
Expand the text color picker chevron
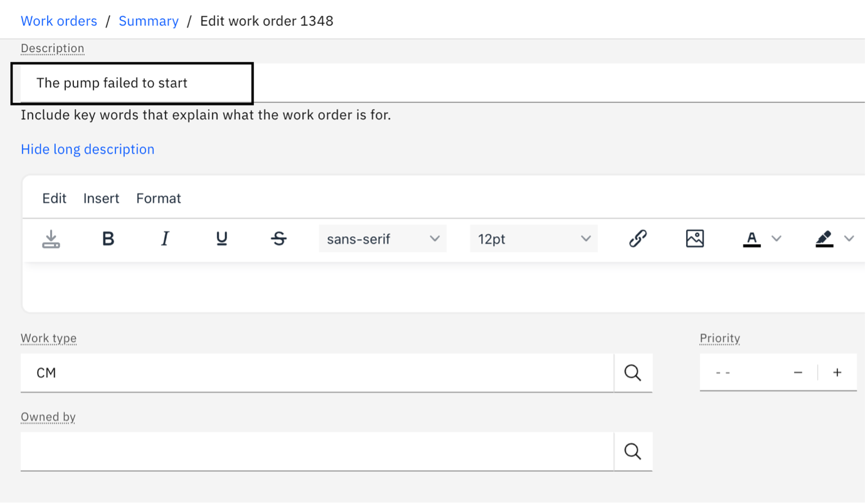point(777,239)
